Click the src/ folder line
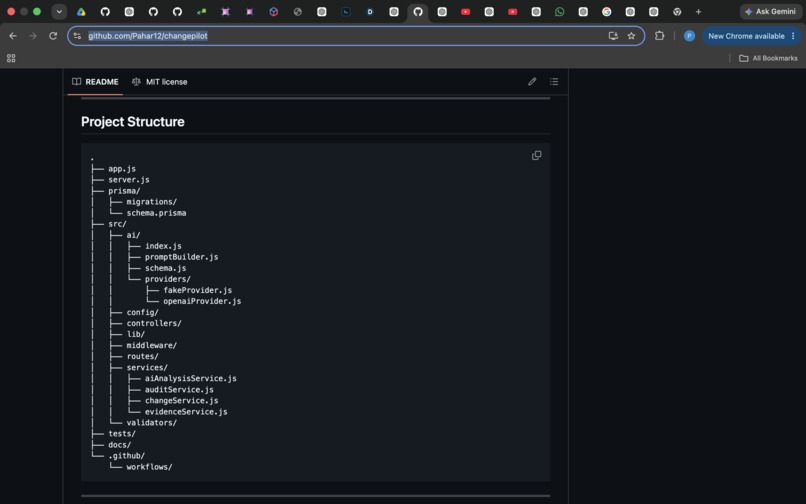 click(117, 224)
